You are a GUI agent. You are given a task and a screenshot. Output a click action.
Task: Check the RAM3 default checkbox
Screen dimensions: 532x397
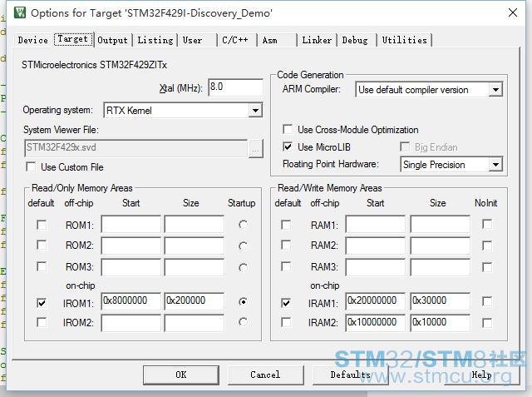pyautogui.click(x=286, y=266)
